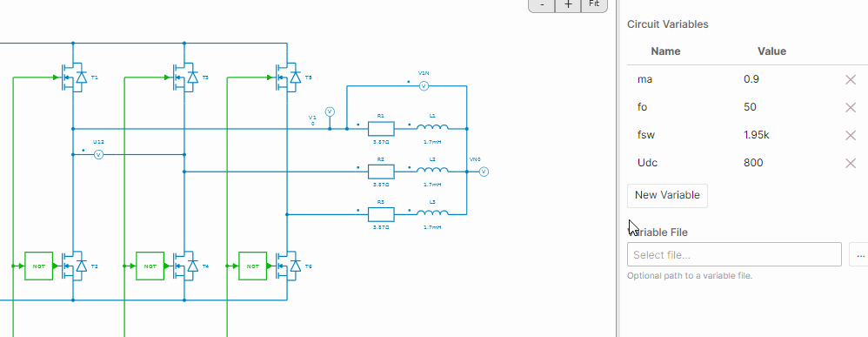Screen dimensions: 868x337
Task: Delete the Udc variable
Action: 851,163
